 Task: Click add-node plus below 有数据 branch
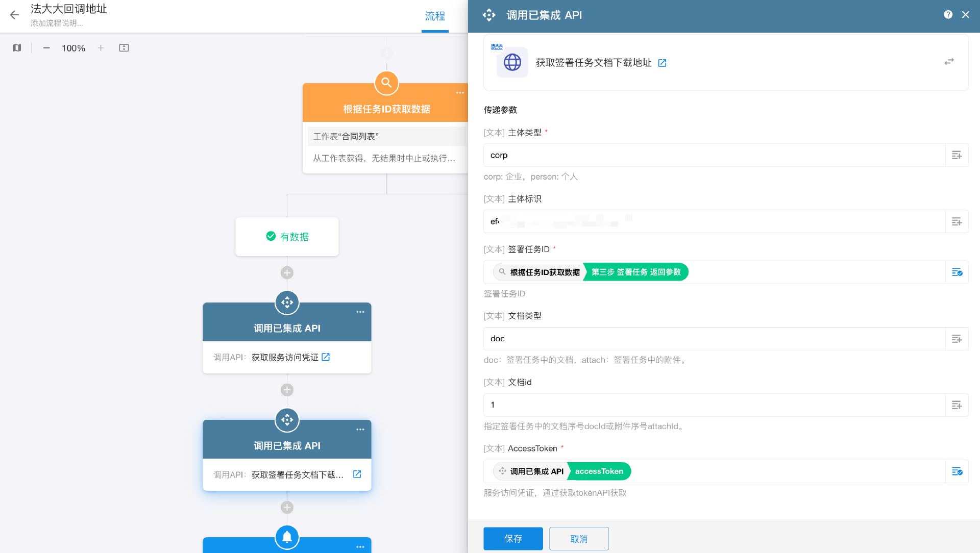point(287,272)
